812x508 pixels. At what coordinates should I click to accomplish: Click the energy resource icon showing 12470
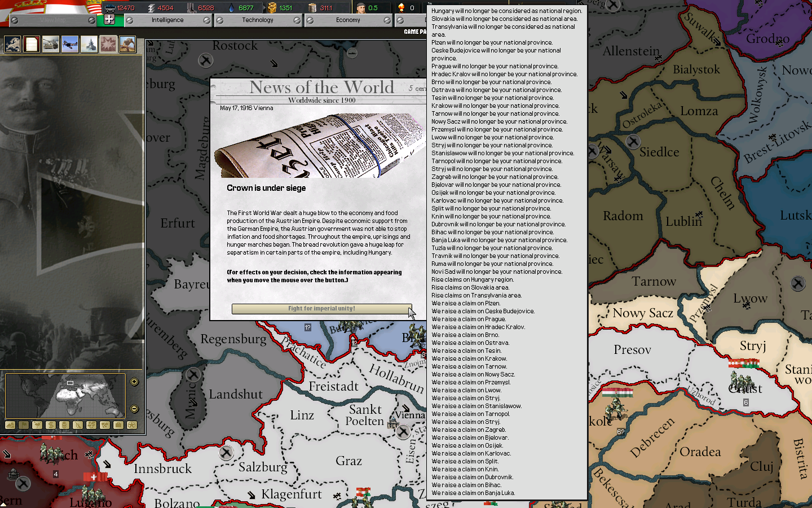(x=110, y=8)
